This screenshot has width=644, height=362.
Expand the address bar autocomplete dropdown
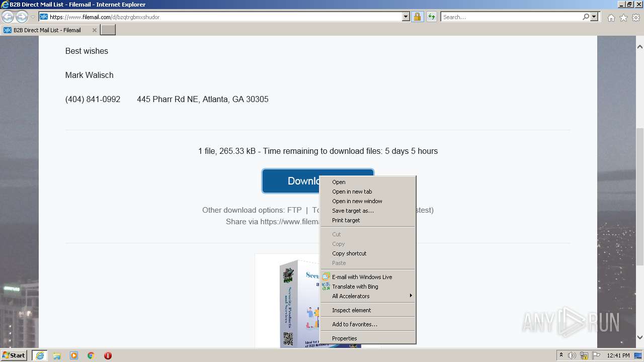[x=406, y=17]
